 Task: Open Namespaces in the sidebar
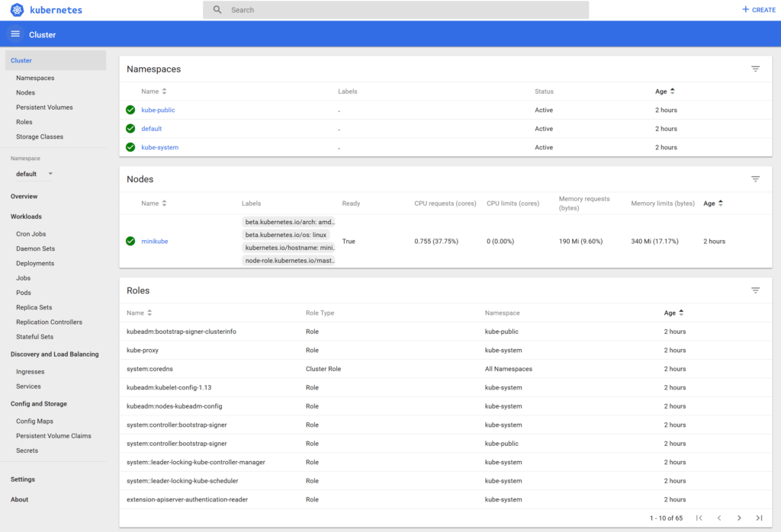pos(35,79)
